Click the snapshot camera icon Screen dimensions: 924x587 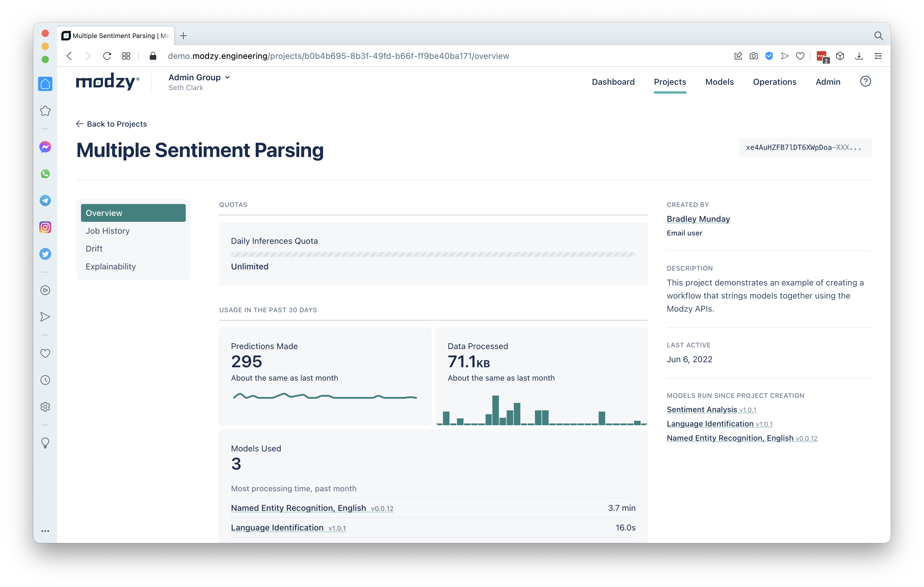pyautogui.click(x=754, y=56)
